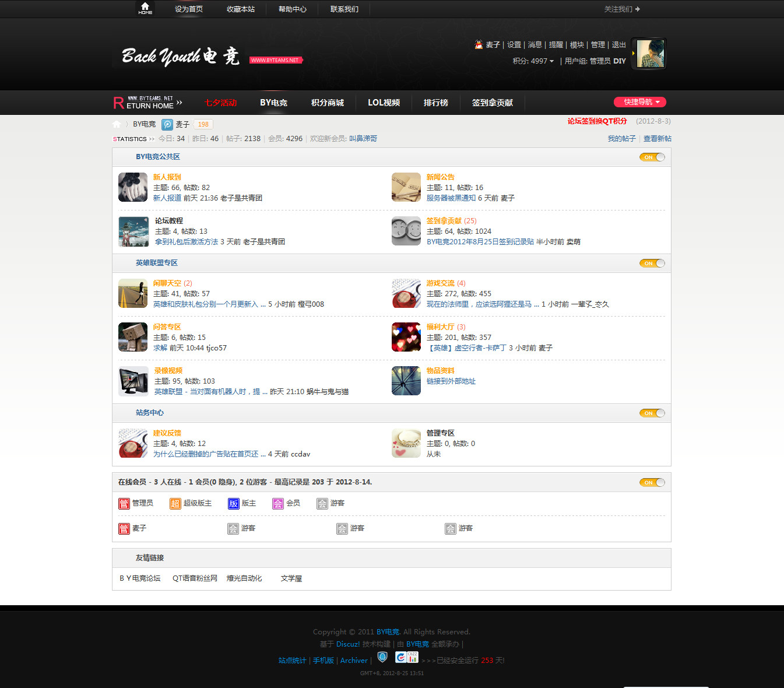Screen dimensions: 784x688
Task: Open the 积分商城 navigation tab
Action: point(328,103)
